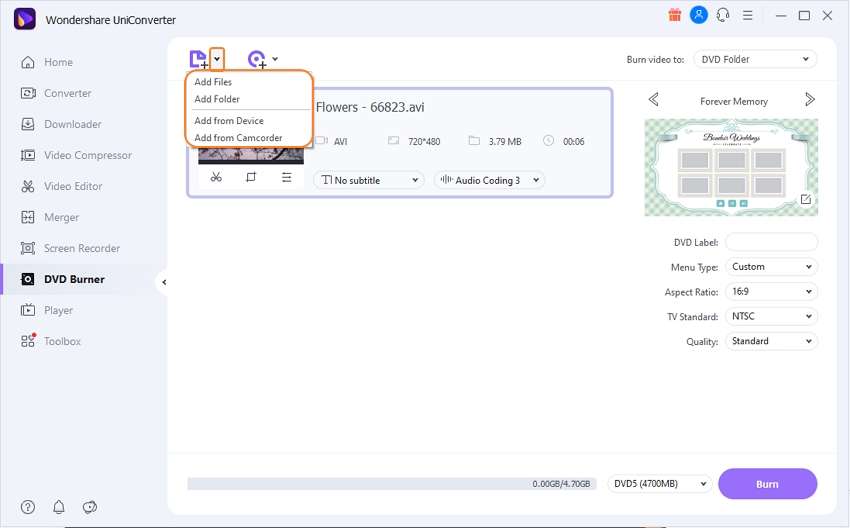Screen dimensions: 850x528
Task: Click the 3.79 MB file size text
Action: [505, 141]
